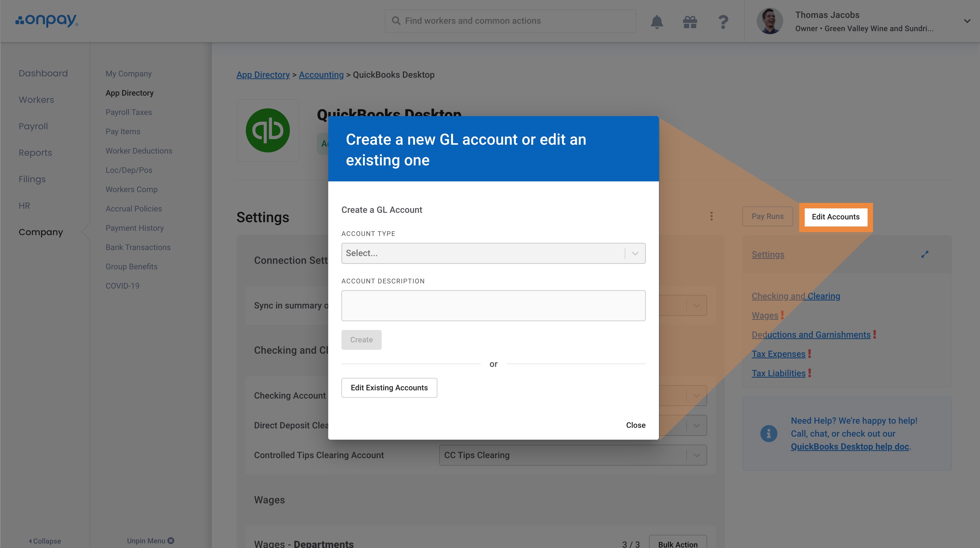Image resolution: width=980 pixels, height=548 pixels.
Task: Focus the Find workers search box
Action: click(510, 21)
